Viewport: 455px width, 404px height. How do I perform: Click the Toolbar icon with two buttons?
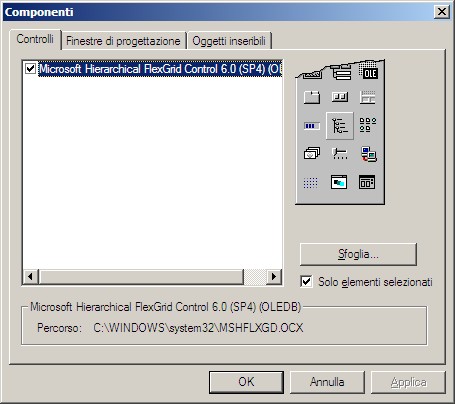pyautogui.click(x=340, y=97)
